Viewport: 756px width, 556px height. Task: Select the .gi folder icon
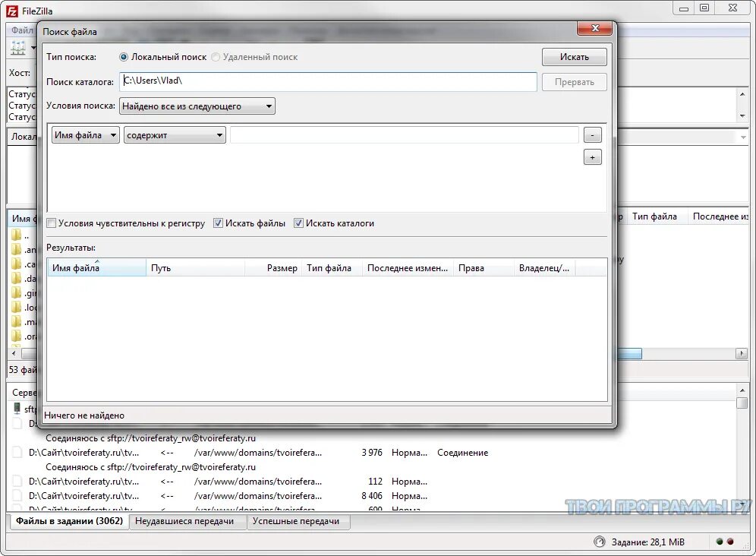tap(17, 293)
